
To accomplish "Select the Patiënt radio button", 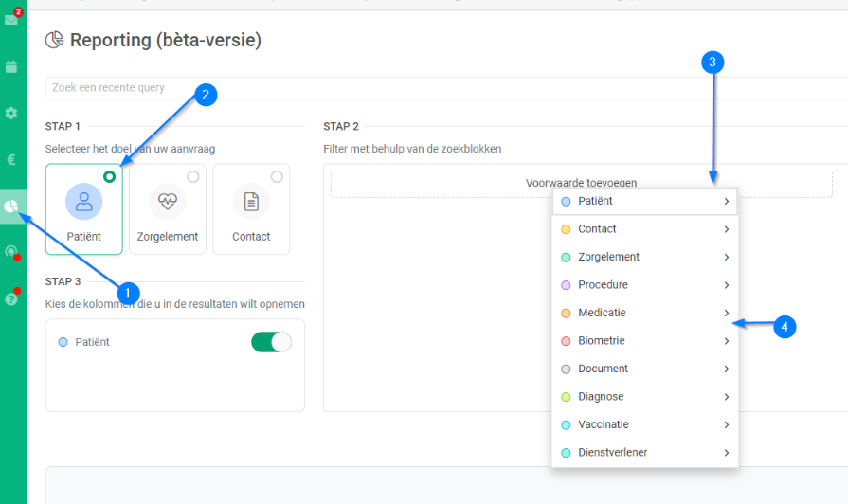I will pyautogui.click(x=110, y=176).
